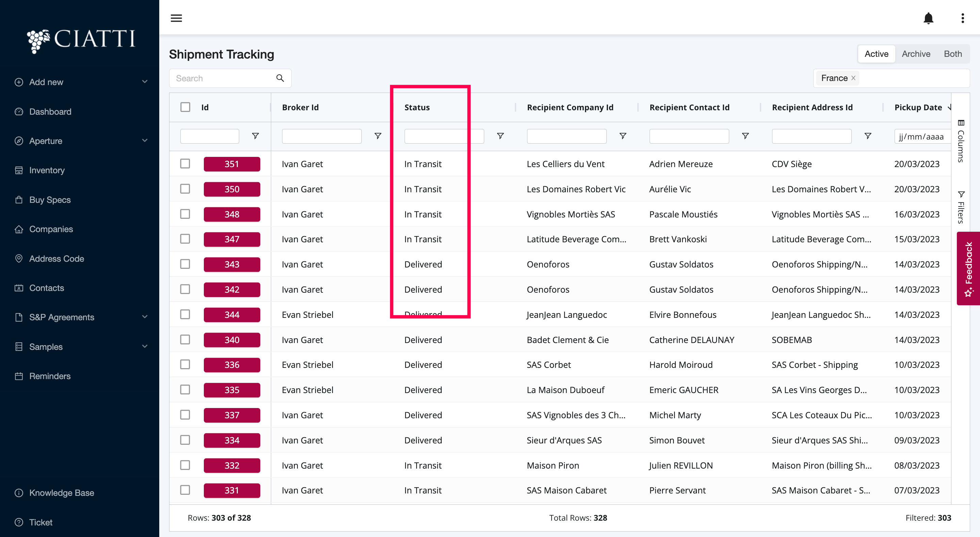The image size is (980, 537).
Task: Click the notifications bell icon
Action: click(928, 18)
